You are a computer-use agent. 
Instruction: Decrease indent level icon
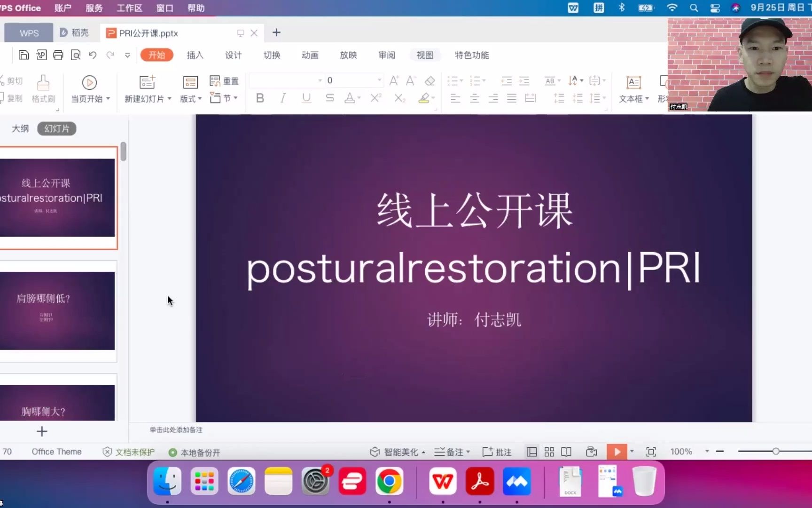(x=506, y=81)
